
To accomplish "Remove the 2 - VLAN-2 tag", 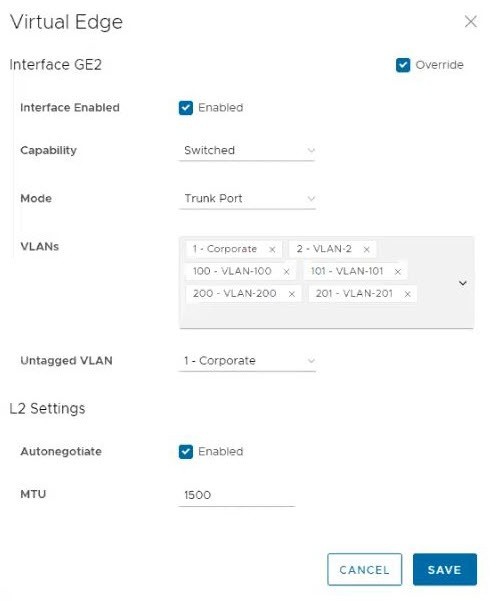I will [x=367, y=250].
